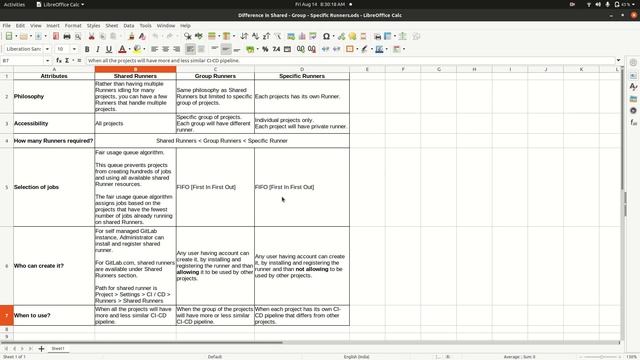This screenshot has width=640, height=360.
Task: Click the Spelling check icon
Action: [199, 36]
